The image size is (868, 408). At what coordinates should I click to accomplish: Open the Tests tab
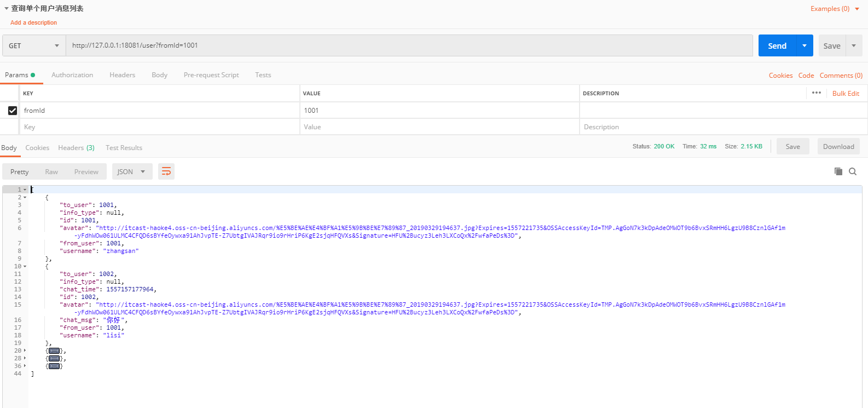pos(263,75)
